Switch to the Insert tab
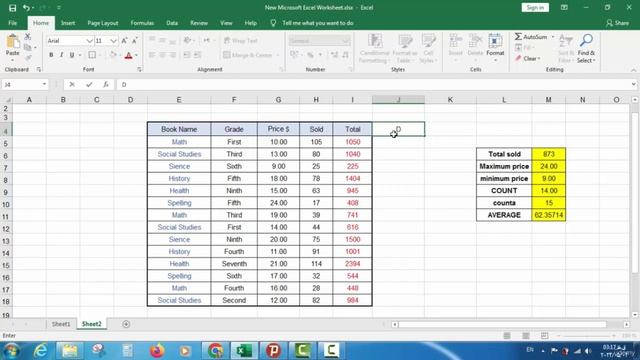The height and width of the screenshot is (360, 640). 68,23
